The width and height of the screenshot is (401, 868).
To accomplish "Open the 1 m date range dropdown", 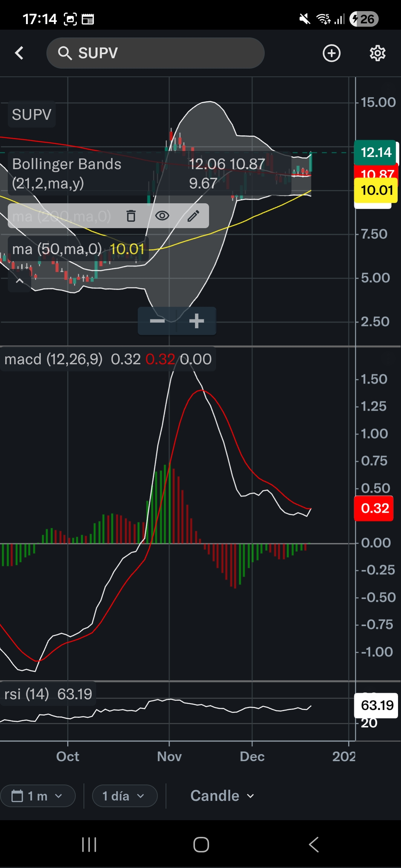I will click(x=38, y=796).
